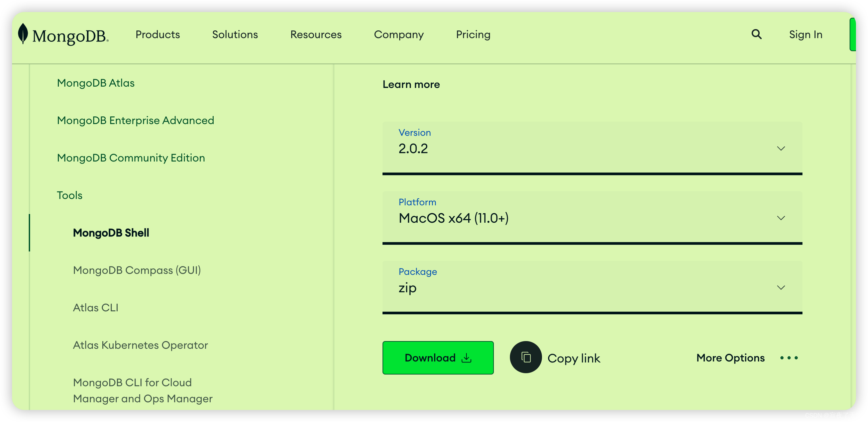Open the Products menu
Image resolution: width=868 pixels, height=422 pixels.
158,34
